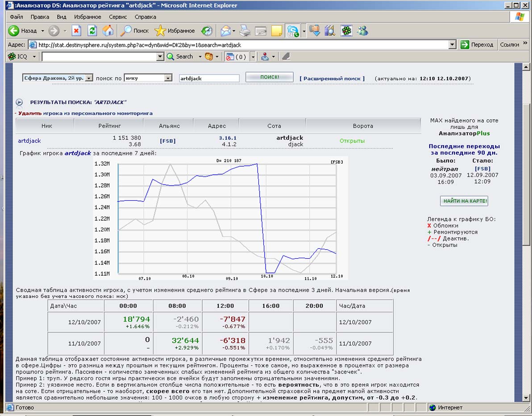The image size is (532, 416).
Task: Click the ICQ flower icon in main toolbar
Action: point(346,31)
